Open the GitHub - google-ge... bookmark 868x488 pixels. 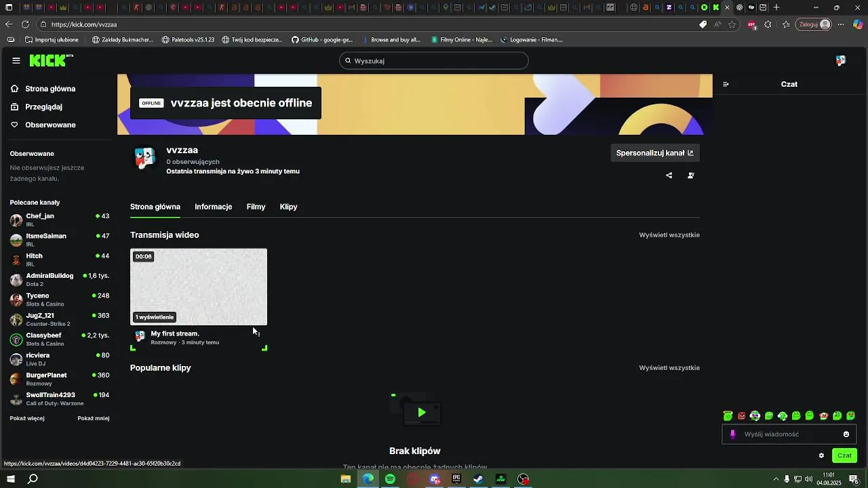[322, 40]
